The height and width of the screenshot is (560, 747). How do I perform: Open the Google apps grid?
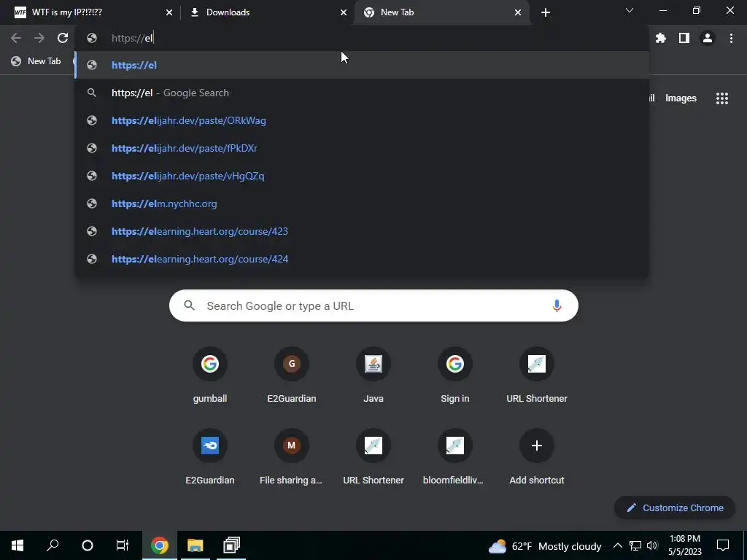click(x=721, y=98)
